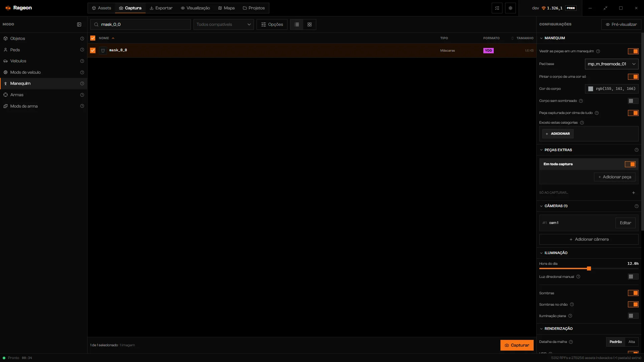Image resolution: width=644 pixels, height=362 pixels.
Task: Toggle Vestir as peças em um manequim
Action: point(633,51)
